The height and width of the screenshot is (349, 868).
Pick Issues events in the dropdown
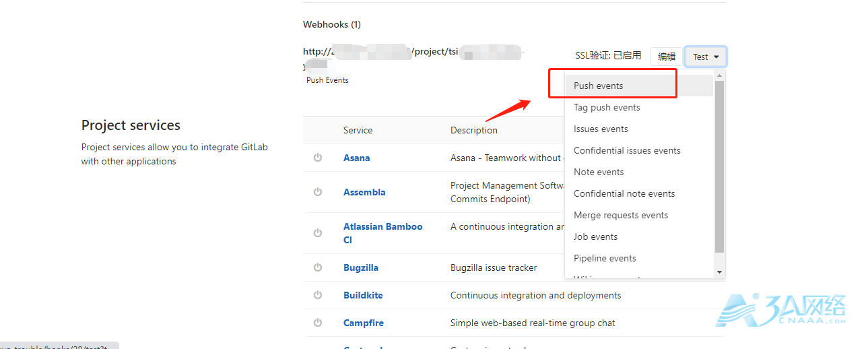[x=638, y=129]
